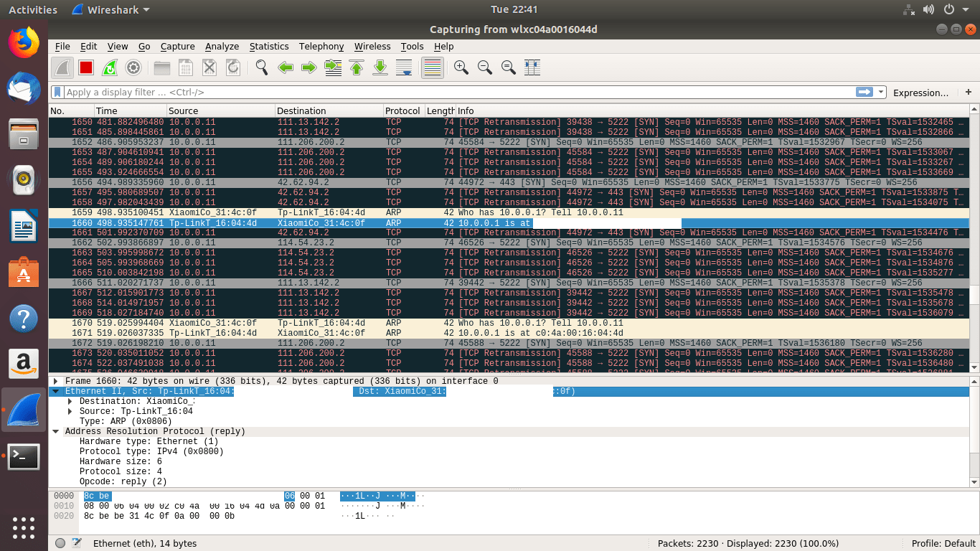Image resolution: width=980 pixels, height=551 pixels.
Task: Sort by Destination column header
Action: tap(329, 110)
